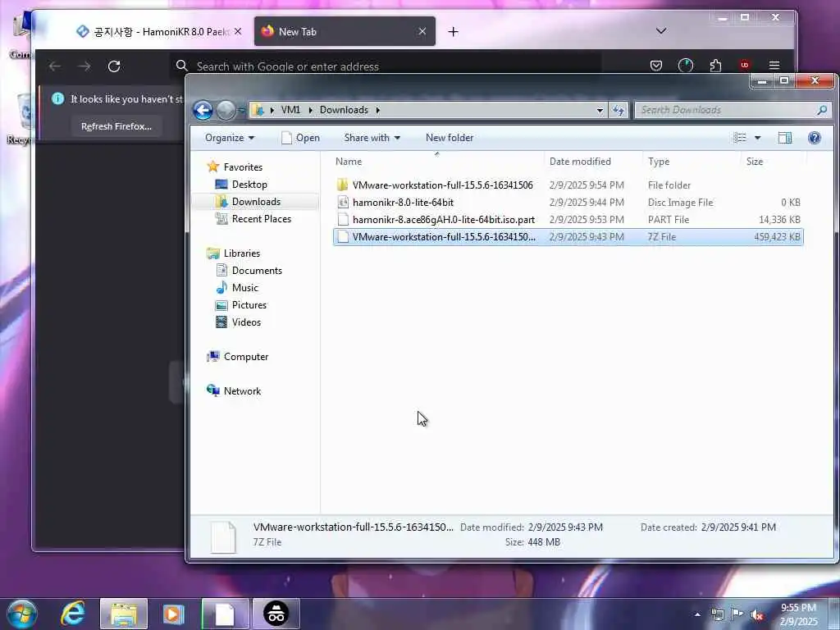Click the uBlock Origin icon in Firefox

click(745, 66)
